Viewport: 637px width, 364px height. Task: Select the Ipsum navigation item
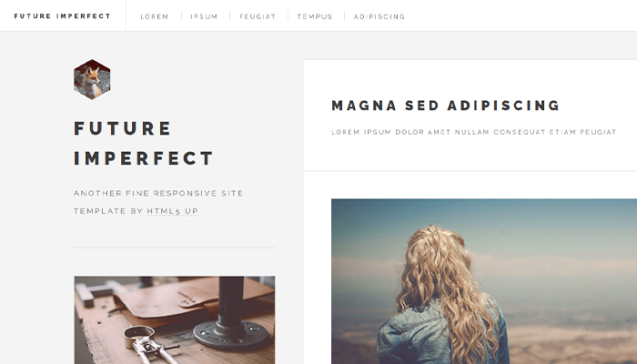point(204,16)
